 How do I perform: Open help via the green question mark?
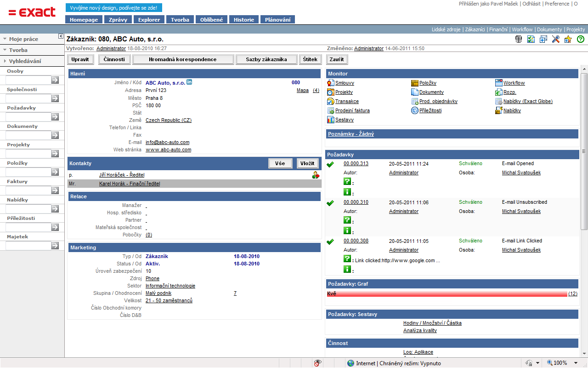(581, 39)
